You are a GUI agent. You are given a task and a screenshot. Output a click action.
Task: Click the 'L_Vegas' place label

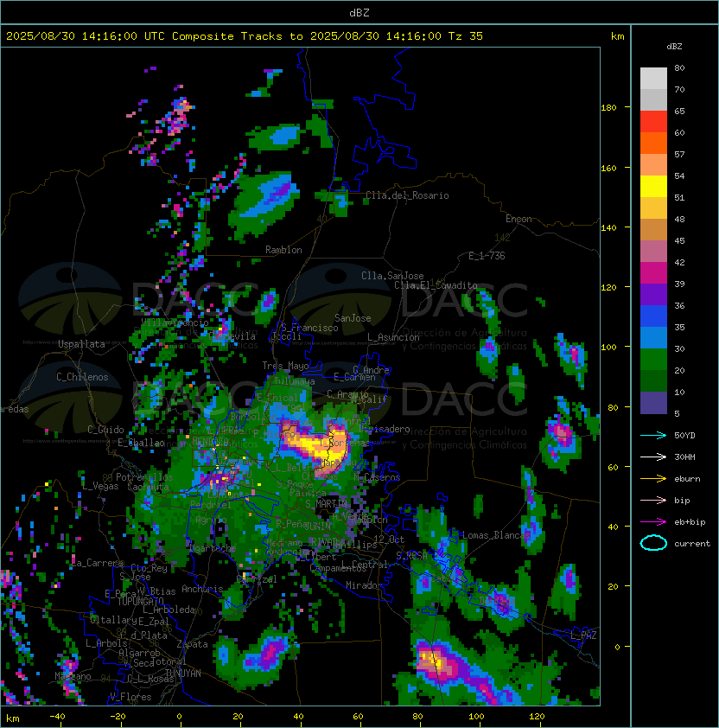coord(99,486)
